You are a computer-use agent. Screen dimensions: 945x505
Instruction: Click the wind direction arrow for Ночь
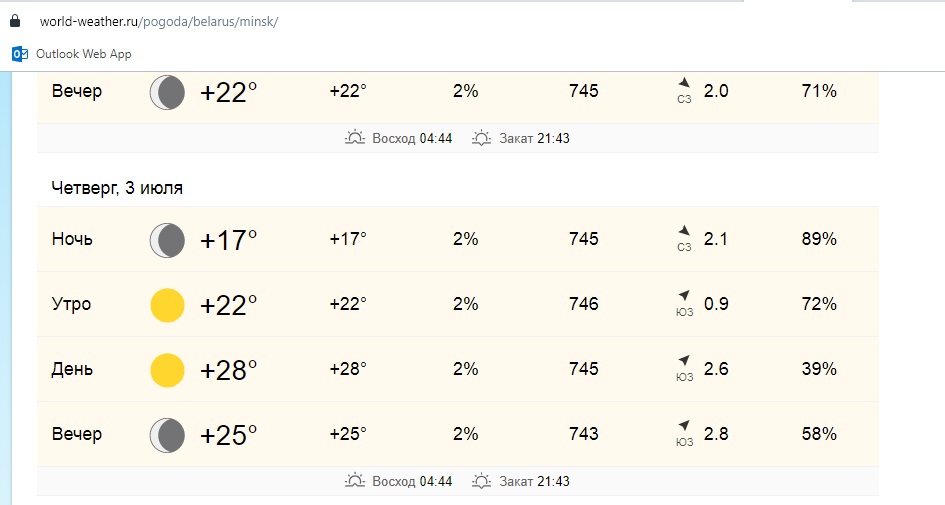[684, 231]
